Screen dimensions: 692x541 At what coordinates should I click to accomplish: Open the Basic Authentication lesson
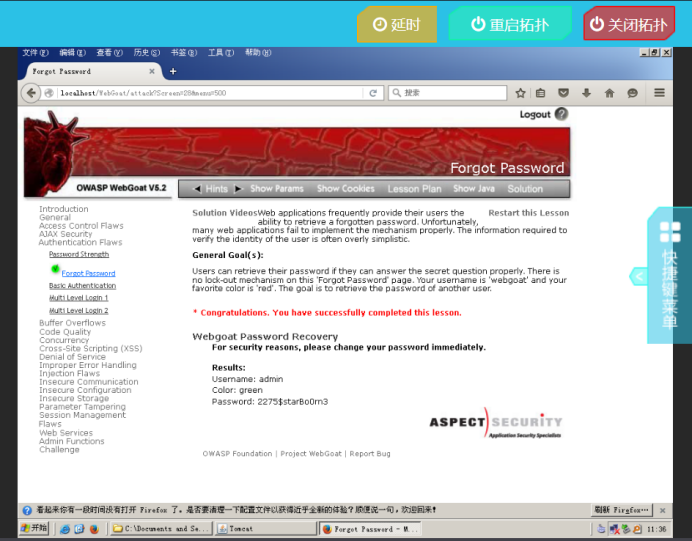83,286
